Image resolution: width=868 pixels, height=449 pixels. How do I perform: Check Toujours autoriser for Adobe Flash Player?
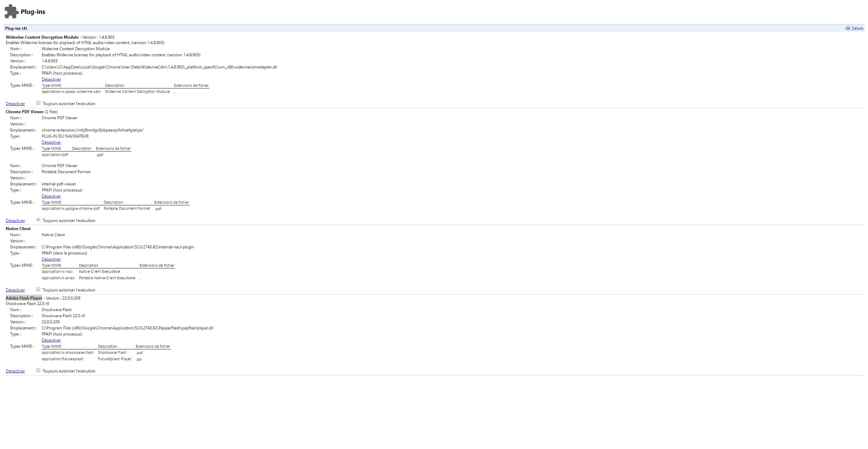(38, 370)
